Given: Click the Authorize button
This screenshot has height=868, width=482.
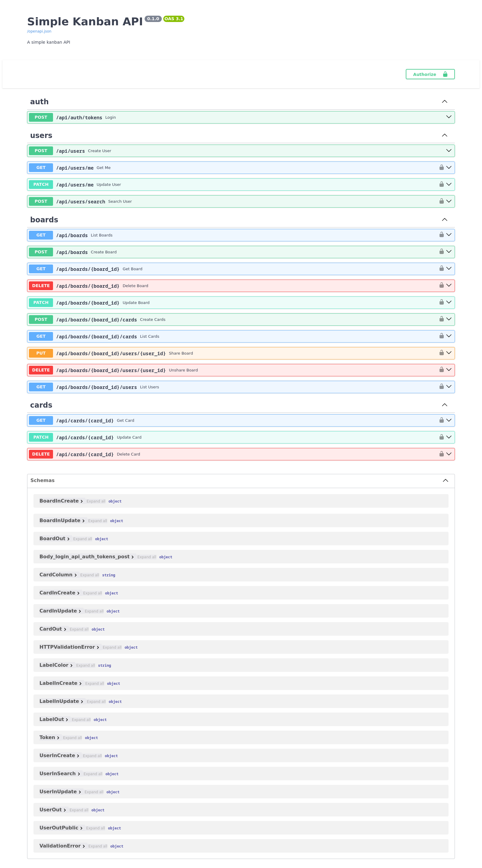Looking at the screenshot, I should click(x=430, y=74).
